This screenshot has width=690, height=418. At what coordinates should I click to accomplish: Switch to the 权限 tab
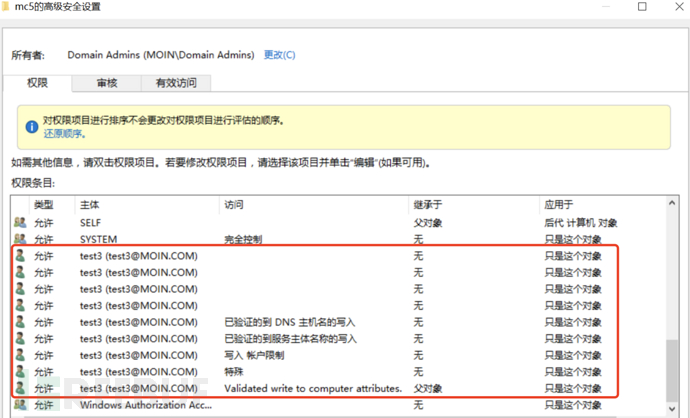[37, 83]
